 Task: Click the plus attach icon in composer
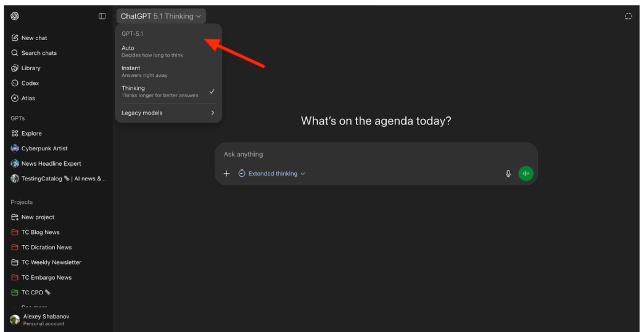(x=227, y=174)
